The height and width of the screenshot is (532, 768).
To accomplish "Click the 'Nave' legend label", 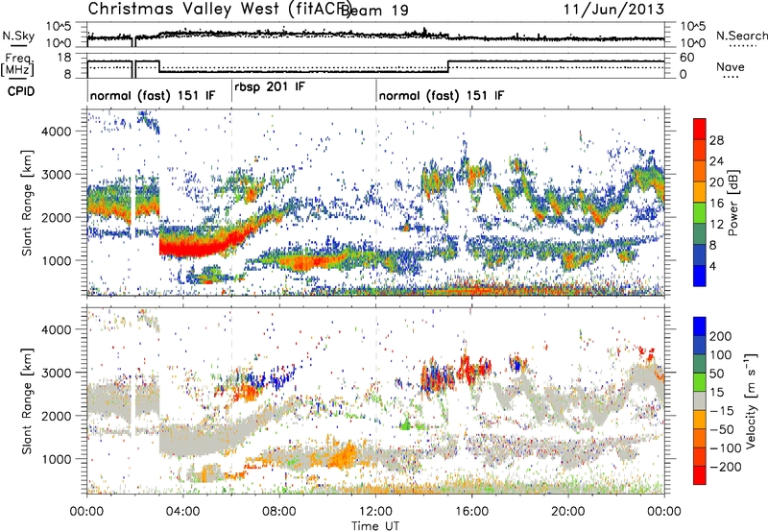I will pyautogui.click(x=730, y=66).
